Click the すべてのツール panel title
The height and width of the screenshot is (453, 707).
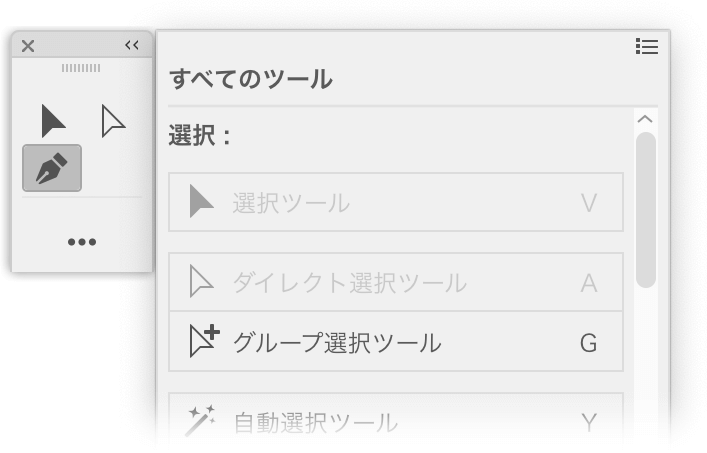pos(251,79)
